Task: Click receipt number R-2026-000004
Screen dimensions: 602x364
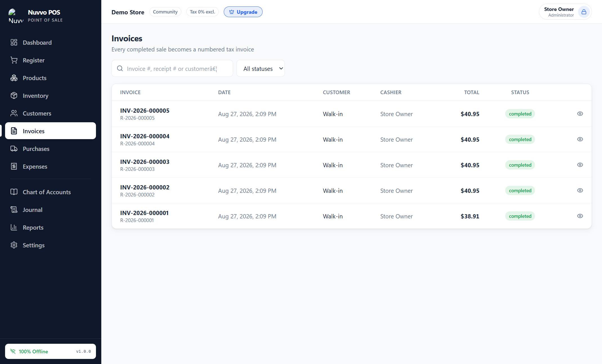Action: click(x=137, y=144)
